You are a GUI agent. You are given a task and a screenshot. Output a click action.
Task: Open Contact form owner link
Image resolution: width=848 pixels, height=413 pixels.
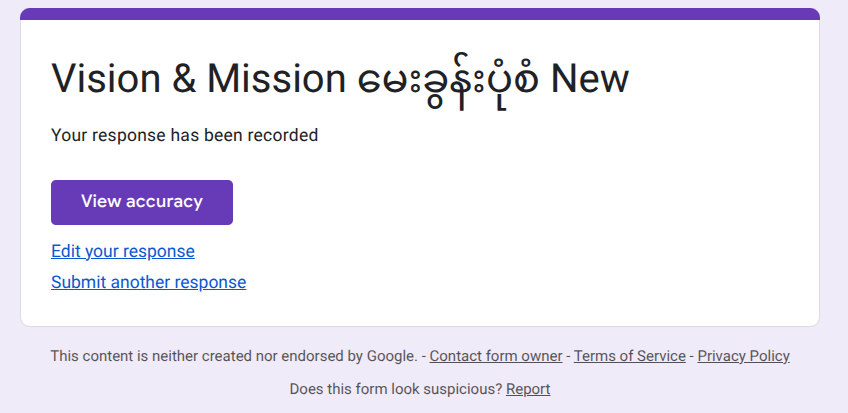(x=496, y=356)
